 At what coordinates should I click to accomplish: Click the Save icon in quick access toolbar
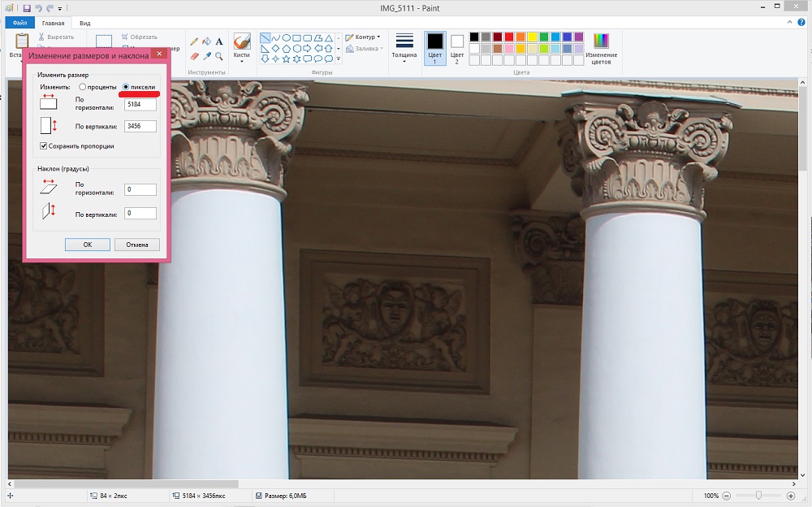pos(27,7)
